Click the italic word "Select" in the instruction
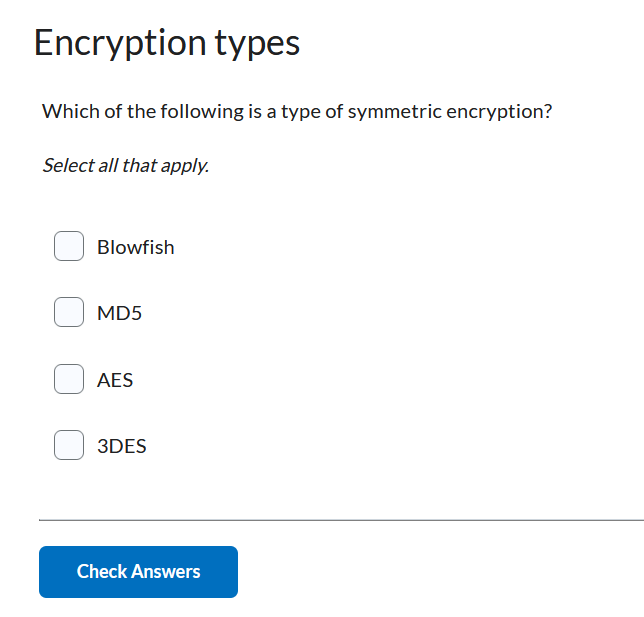This screenshot has width=644, height=617. 67,165
